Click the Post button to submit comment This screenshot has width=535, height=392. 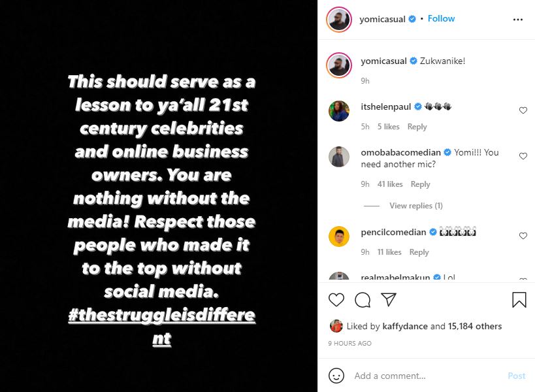tap(516, 376)
